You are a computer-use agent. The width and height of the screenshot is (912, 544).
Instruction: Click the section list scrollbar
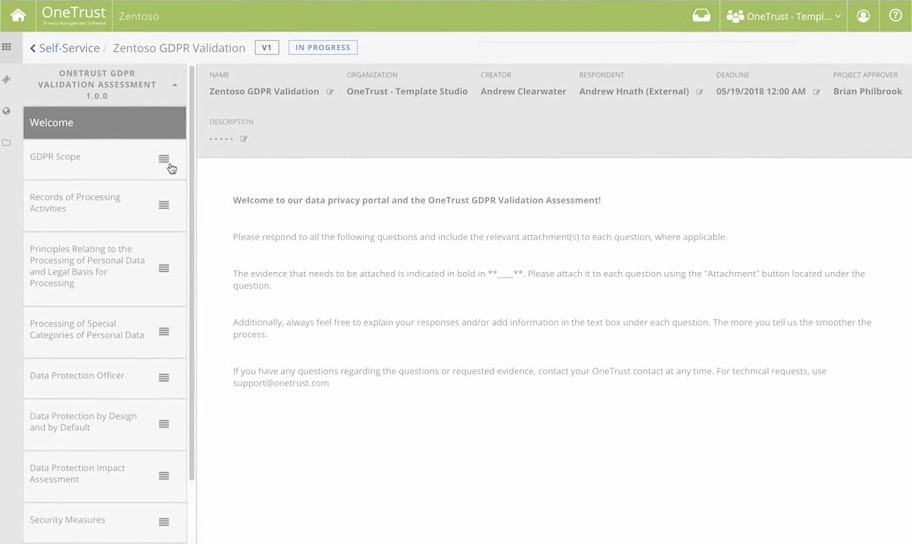(191, 272)
